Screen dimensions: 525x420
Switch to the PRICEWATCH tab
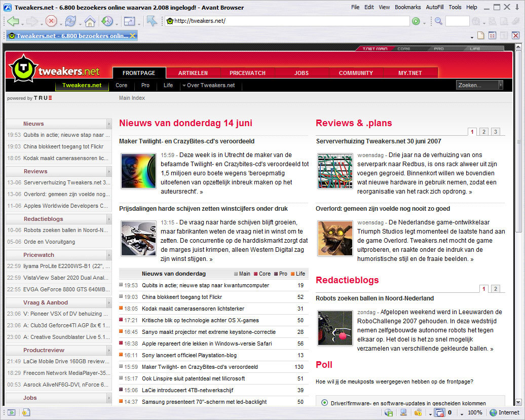247,73
